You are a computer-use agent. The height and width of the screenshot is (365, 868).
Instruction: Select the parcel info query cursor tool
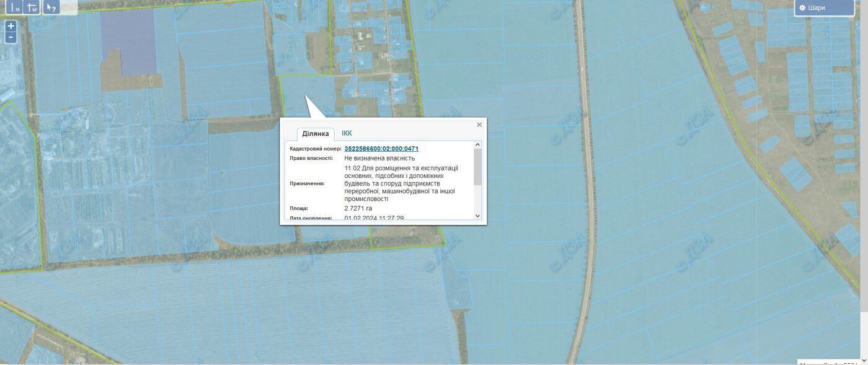[51, 7]
